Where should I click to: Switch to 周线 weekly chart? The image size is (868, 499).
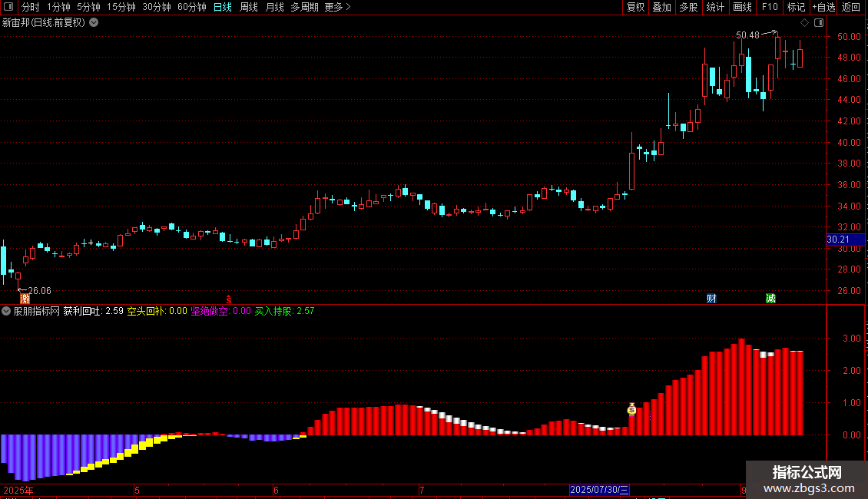point(249,7)
